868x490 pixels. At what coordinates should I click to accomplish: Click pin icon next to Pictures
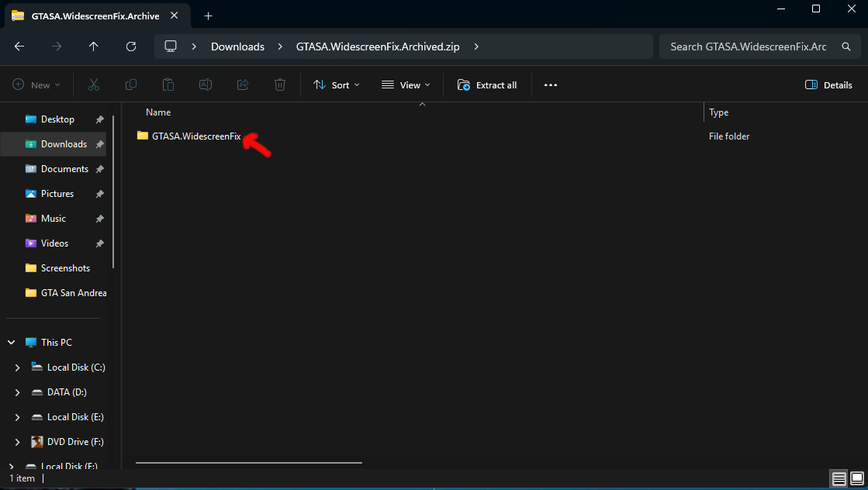tap(99, 194)
